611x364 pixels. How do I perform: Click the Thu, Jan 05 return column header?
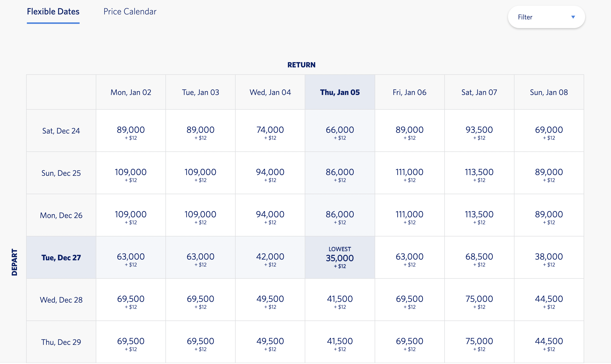(340, 92)
